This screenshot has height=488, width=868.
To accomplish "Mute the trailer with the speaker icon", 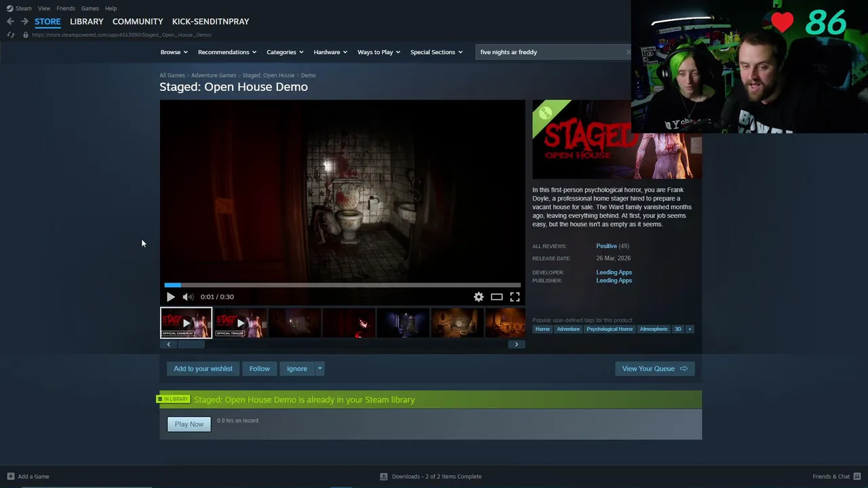I will point(187,297).
